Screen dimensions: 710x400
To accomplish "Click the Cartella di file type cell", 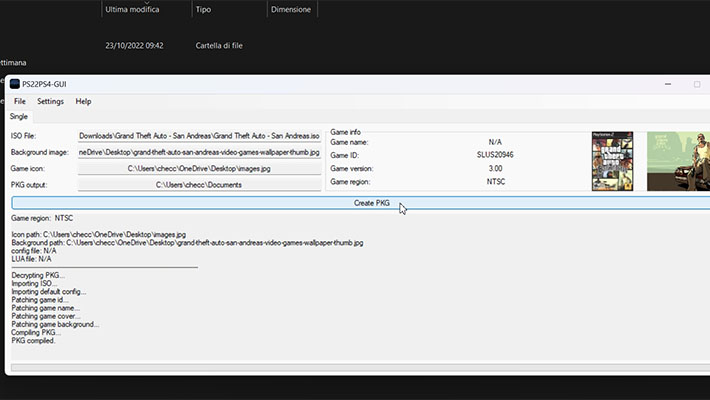I will pyautogui.click(x=219, y=45).
